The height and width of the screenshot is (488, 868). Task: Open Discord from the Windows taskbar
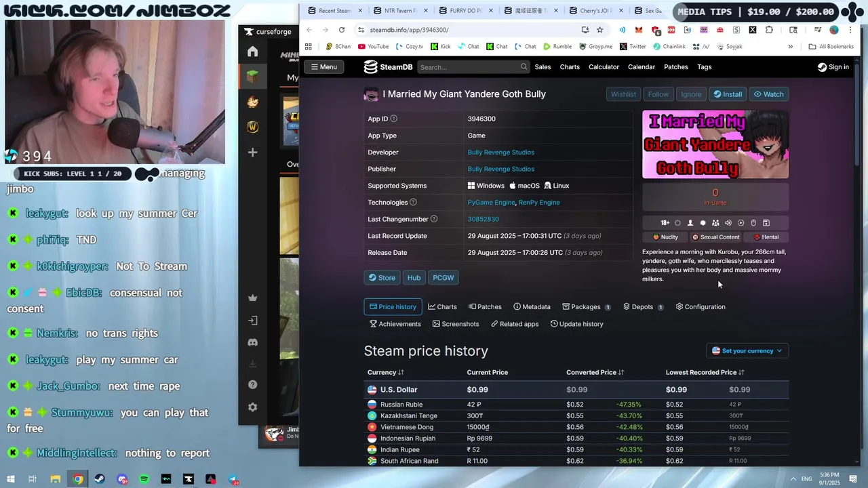[122, 479]
